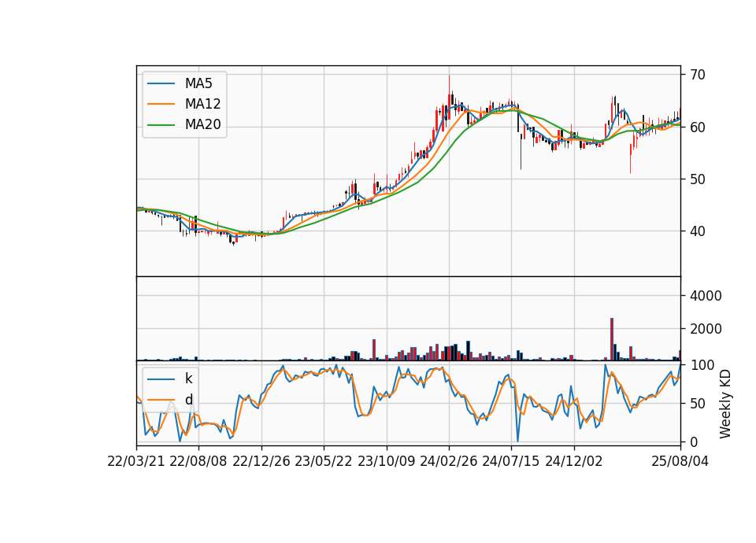Click the 25/08/04 date label
Image resolution: width=756 pixels, height=543 pixels.
click(x=680, y=461)
